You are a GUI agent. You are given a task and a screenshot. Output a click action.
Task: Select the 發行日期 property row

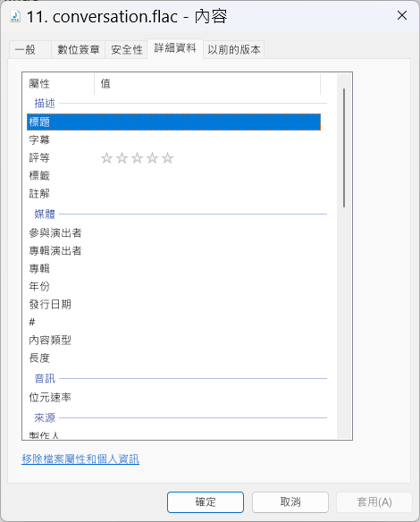click(x=173, y=304)
